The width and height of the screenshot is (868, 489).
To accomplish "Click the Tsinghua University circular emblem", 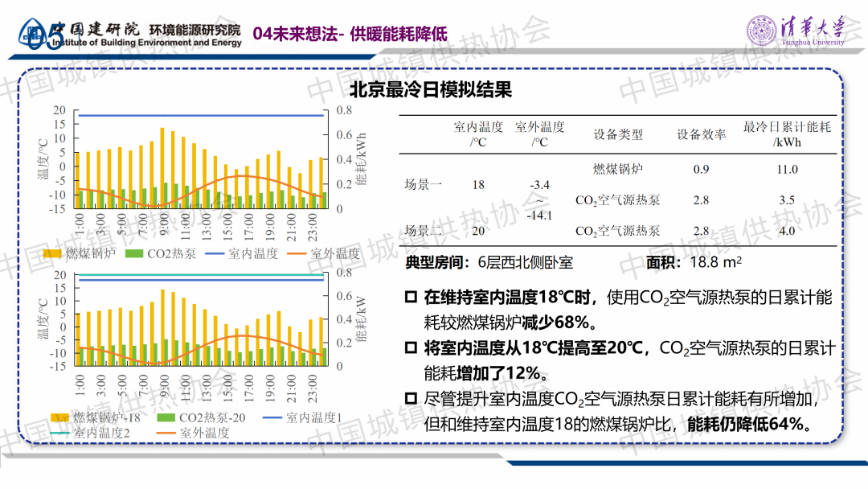I will pyautogui.click(x=761, y=31).
